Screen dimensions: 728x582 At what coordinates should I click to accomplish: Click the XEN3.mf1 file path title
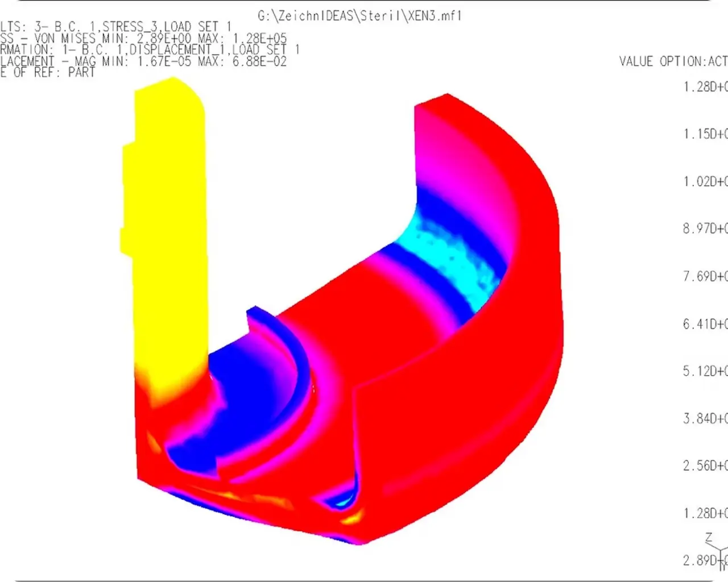pos(359,15)
